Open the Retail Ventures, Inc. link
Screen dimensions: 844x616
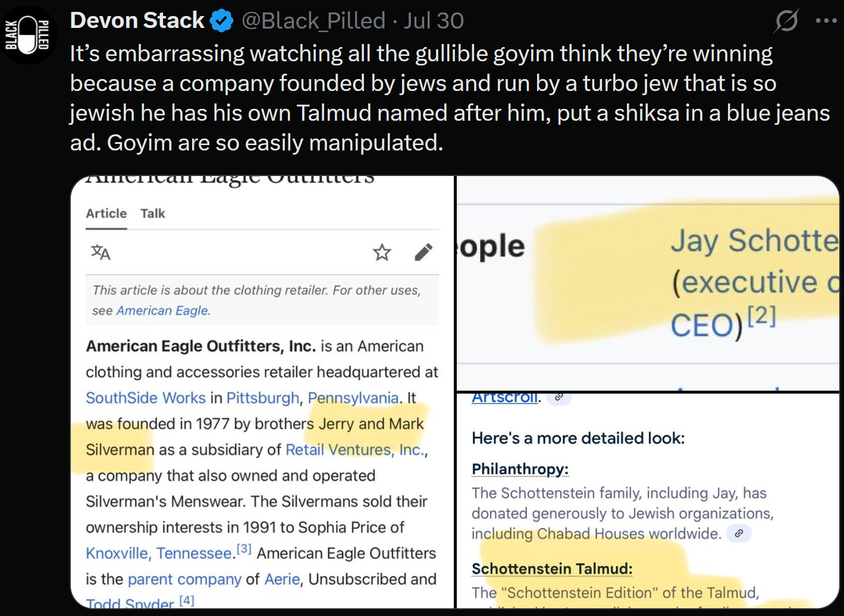(355, 450)
